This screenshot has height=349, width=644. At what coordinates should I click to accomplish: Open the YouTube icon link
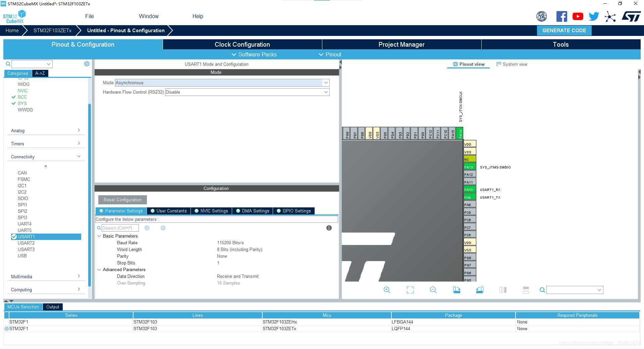pyautogui.click(x=578, y=16)
